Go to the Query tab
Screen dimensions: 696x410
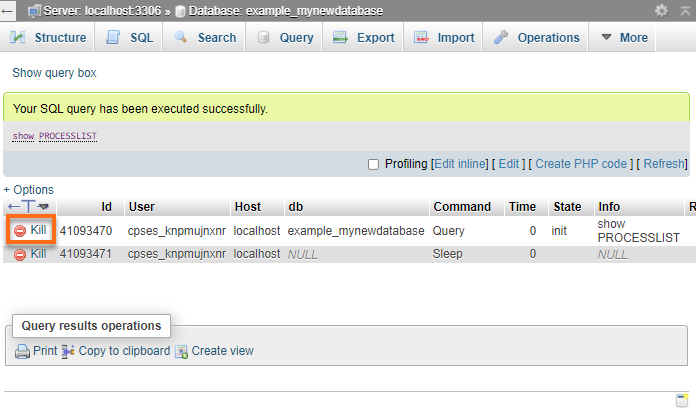pyautogui.click(x=284, y=38)
